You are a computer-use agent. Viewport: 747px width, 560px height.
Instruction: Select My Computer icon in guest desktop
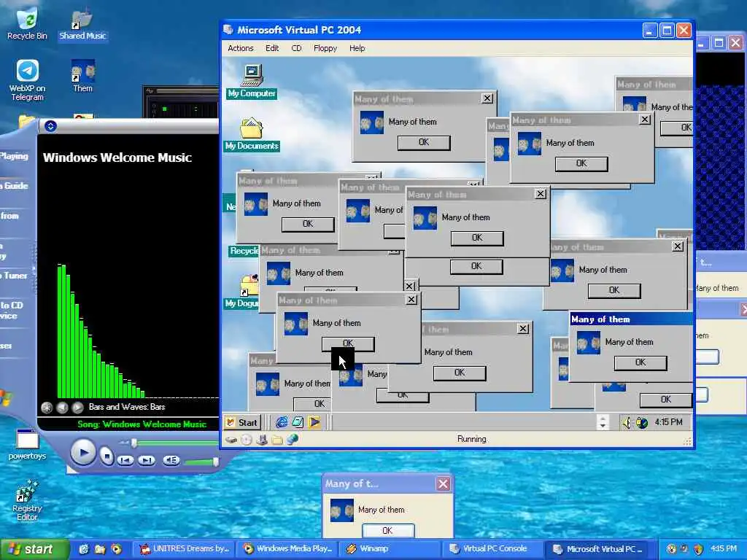(x=252, y=81)
